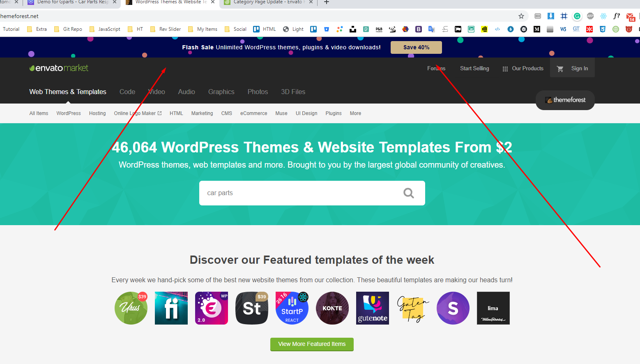Go to the Graphics section
The height and width of the screenshot is (364, 640).
pyautogui.click(x=221, y=92)
